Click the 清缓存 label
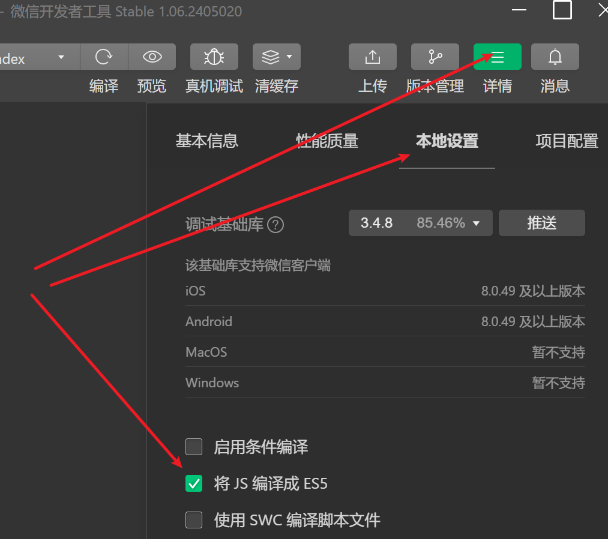This screenshot has height=539, width=608. (276, 86)
